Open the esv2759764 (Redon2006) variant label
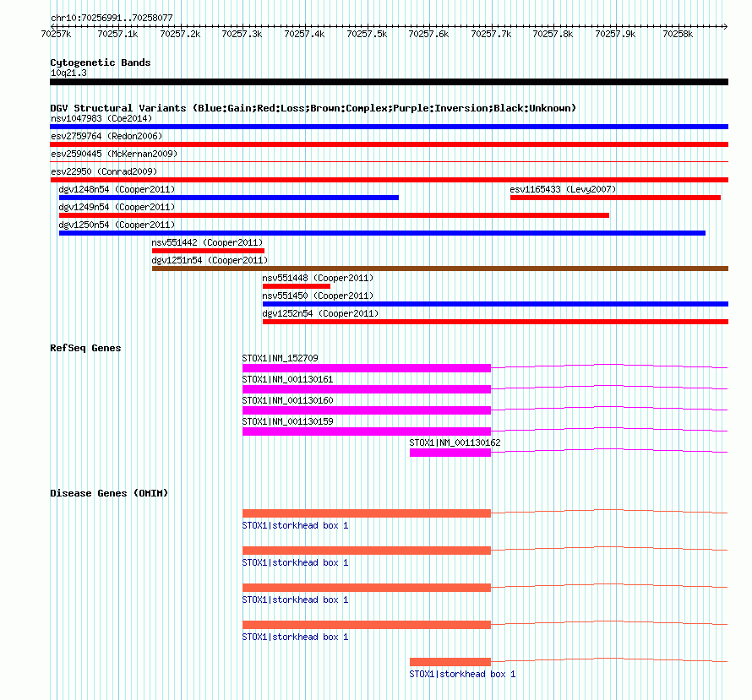 click(x=106, y=136)
